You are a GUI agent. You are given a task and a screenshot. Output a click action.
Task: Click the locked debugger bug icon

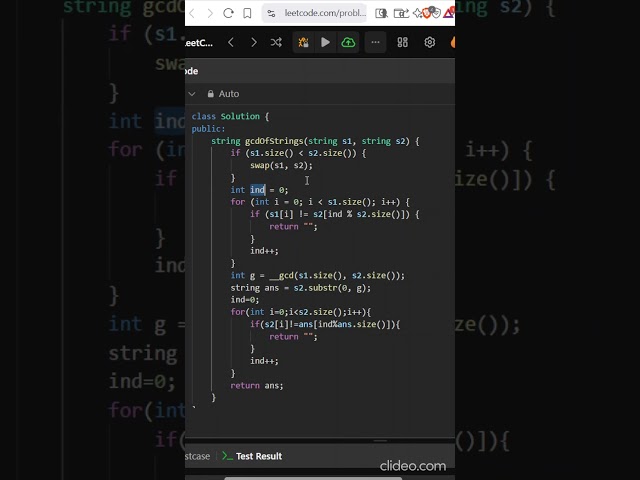[303, 42]
